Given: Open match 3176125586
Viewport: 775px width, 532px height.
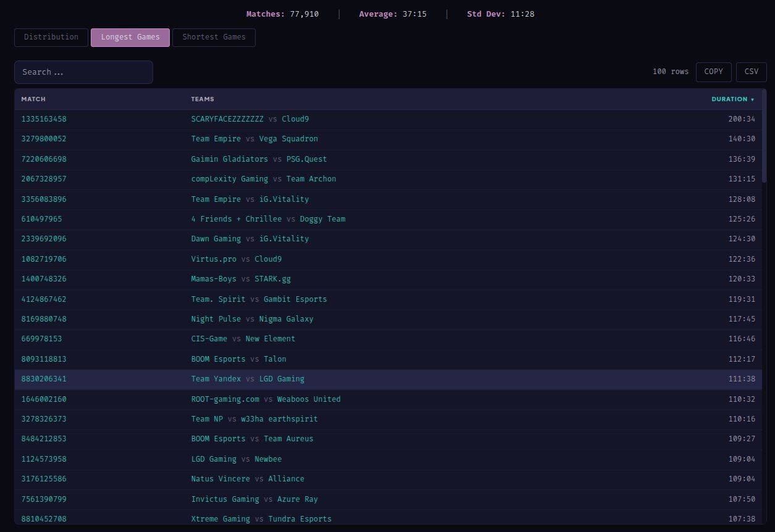Looking at the screenshot, I should point(44,479).
